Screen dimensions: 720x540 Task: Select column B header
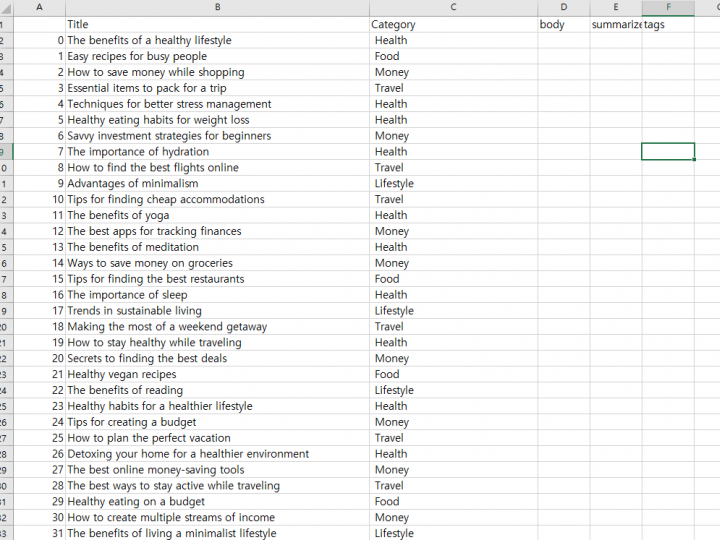tap(217, 7)
